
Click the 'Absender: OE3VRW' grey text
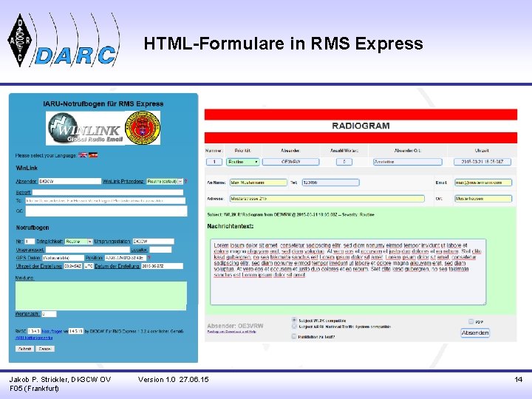point(235,326)
